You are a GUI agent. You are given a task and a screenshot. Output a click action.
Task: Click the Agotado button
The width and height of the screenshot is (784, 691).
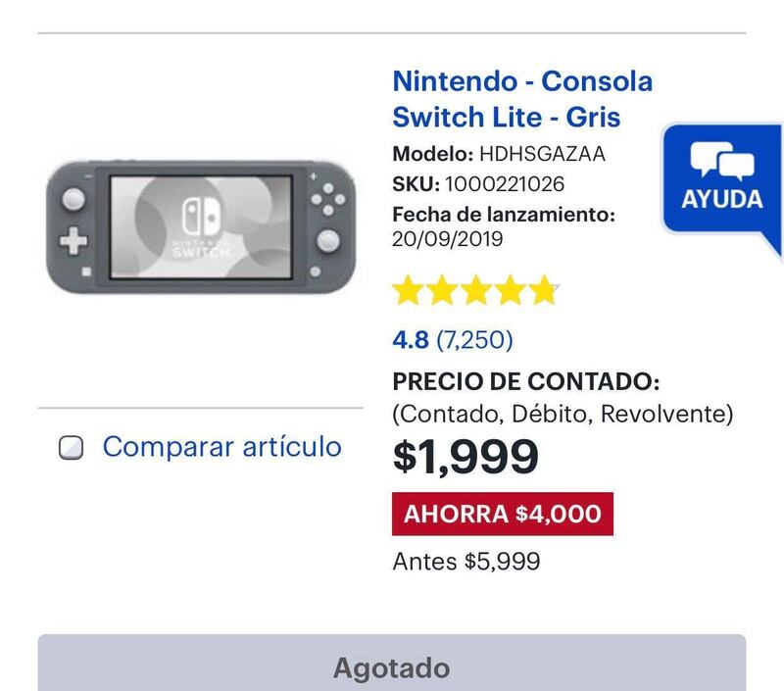click(392, 663)
